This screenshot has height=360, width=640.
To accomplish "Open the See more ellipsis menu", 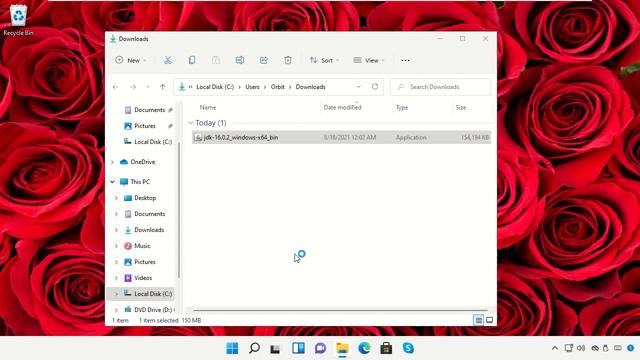I will [405, 60].
